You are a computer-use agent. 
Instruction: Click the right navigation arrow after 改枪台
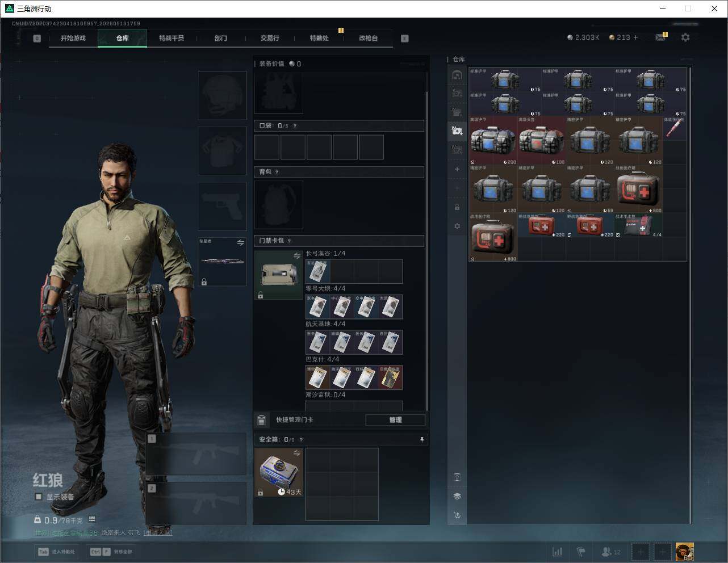point(405,39)
